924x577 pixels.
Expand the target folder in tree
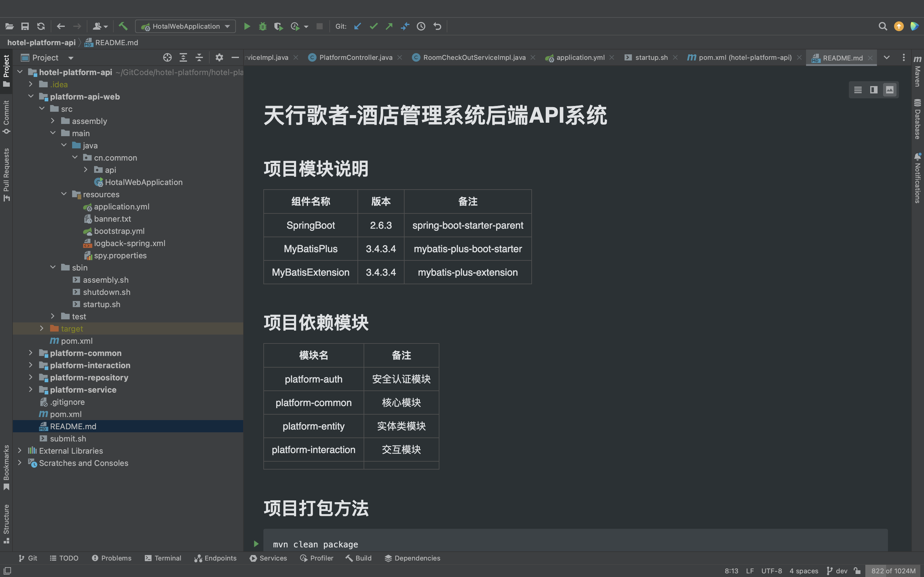coord(42,328)
